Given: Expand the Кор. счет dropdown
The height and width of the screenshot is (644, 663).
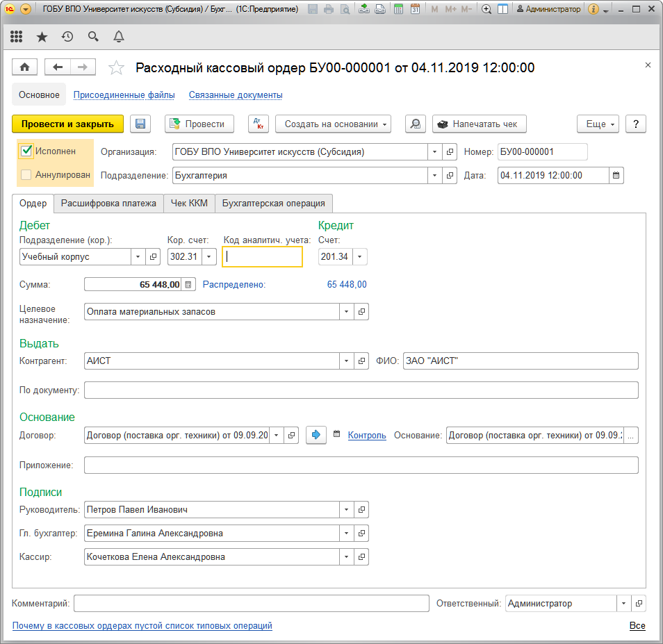Looking at the screenshot, I should click(209, 257).
